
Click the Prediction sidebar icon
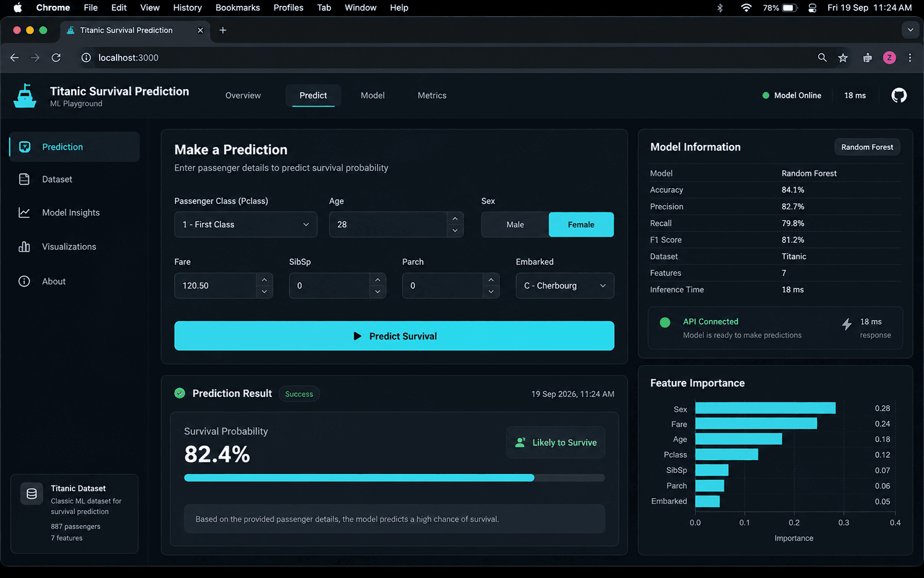point(24,147)
